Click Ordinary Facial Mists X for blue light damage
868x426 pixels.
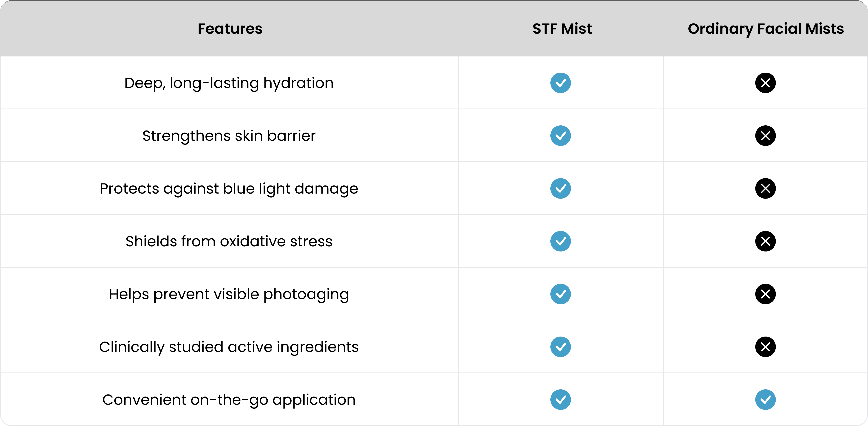pos(765,188)
